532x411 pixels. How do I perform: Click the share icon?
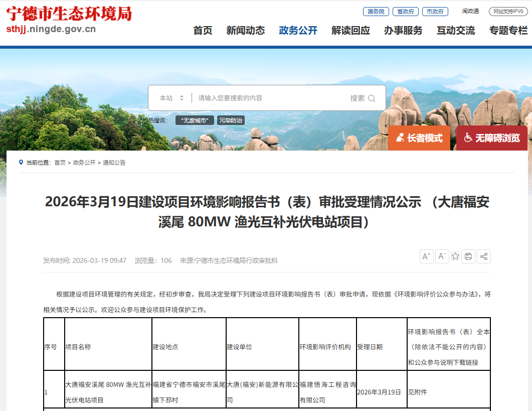484,256
